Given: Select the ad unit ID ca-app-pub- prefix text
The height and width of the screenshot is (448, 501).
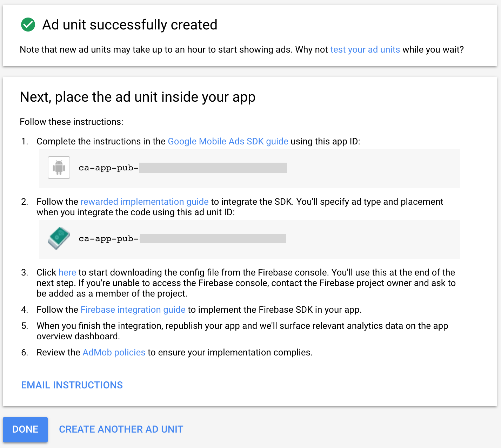Looking at the screenshot, I should point(108,239).
